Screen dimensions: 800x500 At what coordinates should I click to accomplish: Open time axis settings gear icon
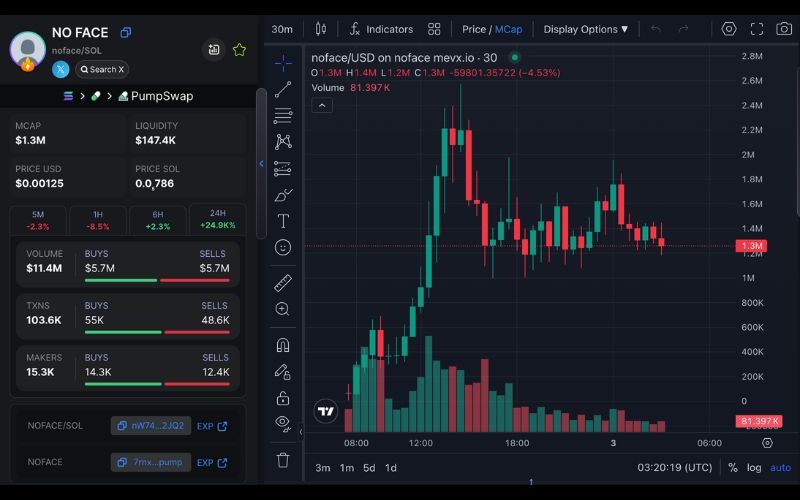[767, 443]
